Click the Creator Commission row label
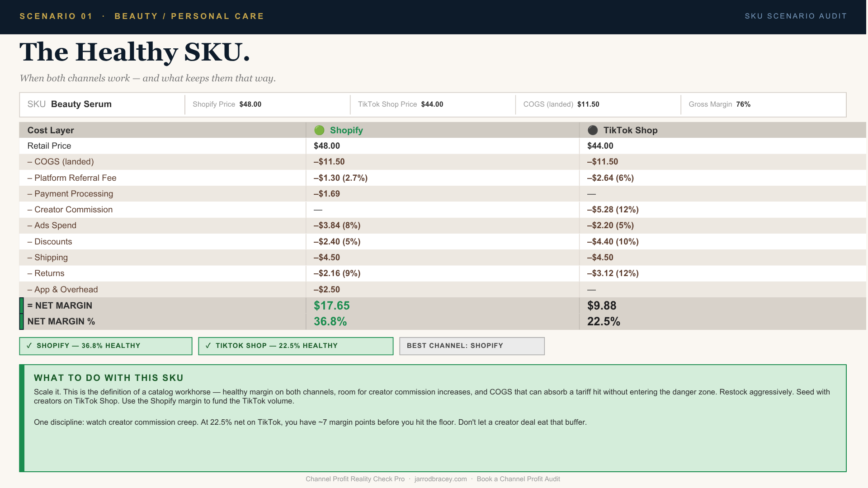The image size is (868, 488). click(70, 210)
